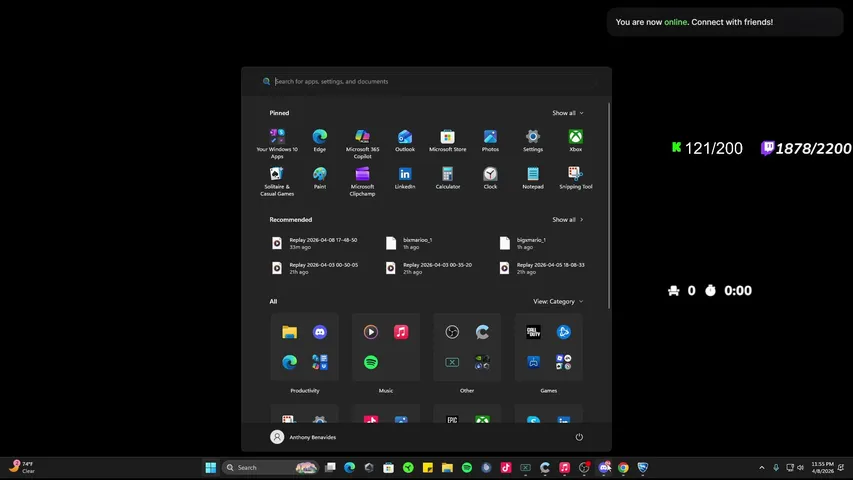Click the volume icon in system tray
The width and height of the screenshot is (853, 480).
[800, 467]
